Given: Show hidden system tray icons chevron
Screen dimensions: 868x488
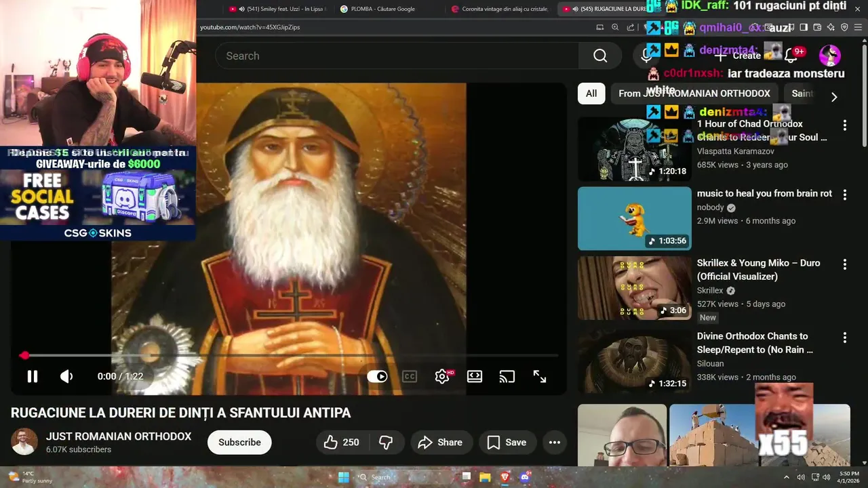Looking at the screenshot, I should (x=787, y=477).
